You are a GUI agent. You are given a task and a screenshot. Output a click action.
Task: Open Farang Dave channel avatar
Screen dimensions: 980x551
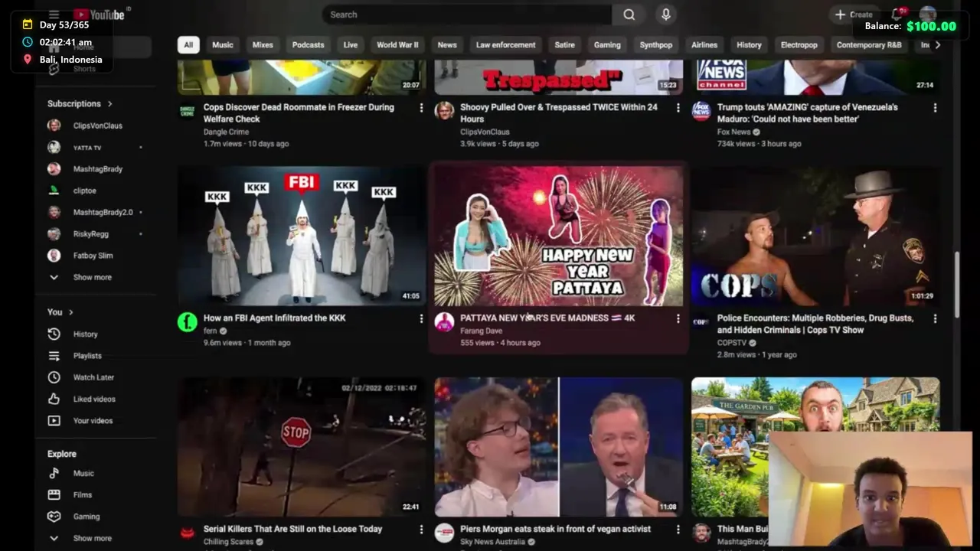444,322
